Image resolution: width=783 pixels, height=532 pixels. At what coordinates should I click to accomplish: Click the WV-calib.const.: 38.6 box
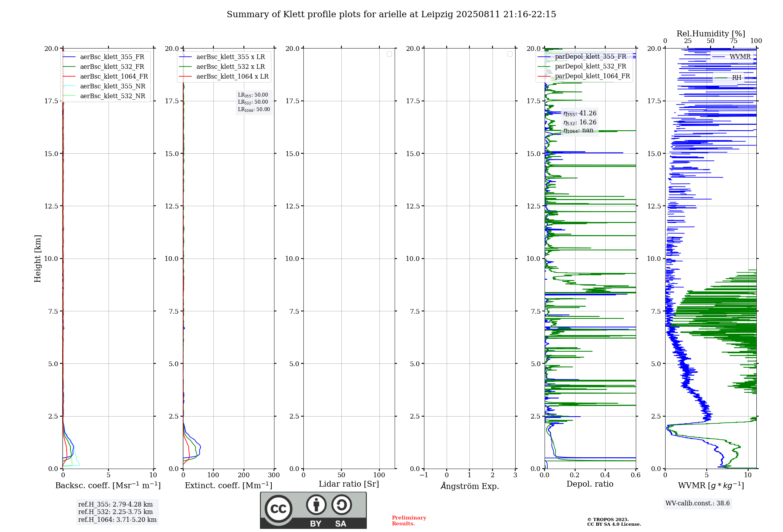point(698,503)
